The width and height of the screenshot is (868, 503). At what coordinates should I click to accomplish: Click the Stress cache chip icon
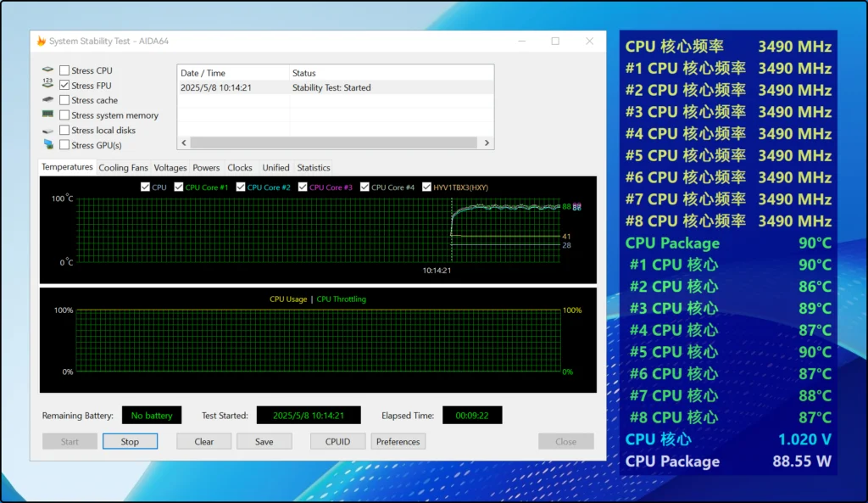tap(47, 100)
